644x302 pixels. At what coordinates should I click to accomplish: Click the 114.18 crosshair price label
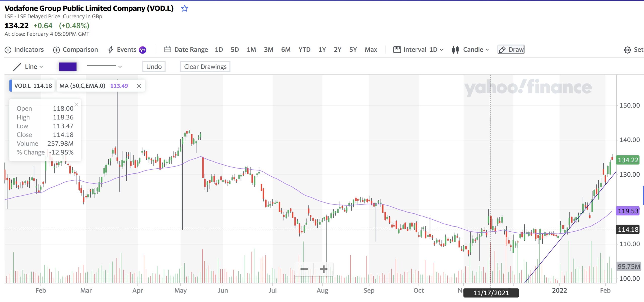click(628, 229)
